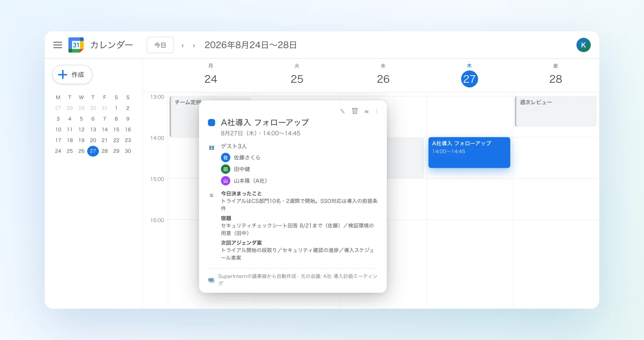644x340 pixels.
Task: Open the hamburger main menu
Action: pos(58,45)
